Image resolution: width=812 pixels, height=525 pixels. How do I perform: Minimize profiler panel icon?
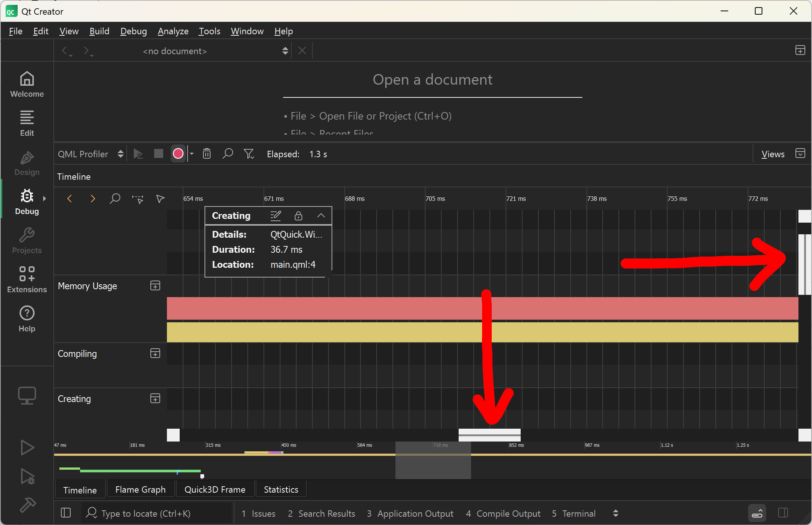tap(800, 153)
